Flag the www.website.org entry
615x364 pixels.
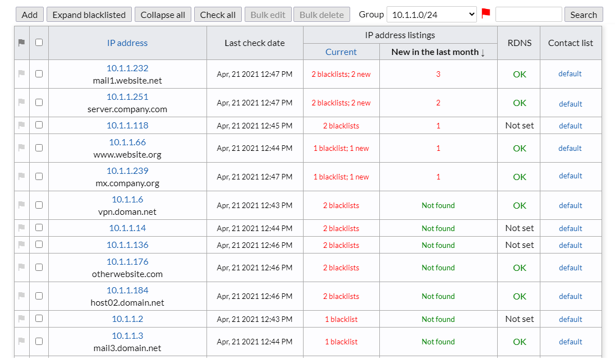click(22, 148)
